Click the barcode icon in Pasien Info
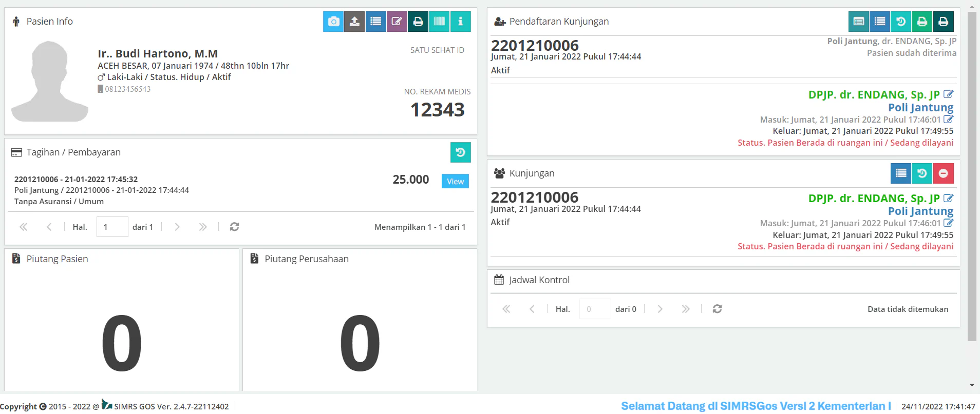This screenshot has height=414, width=980. (x=439, y=22)
